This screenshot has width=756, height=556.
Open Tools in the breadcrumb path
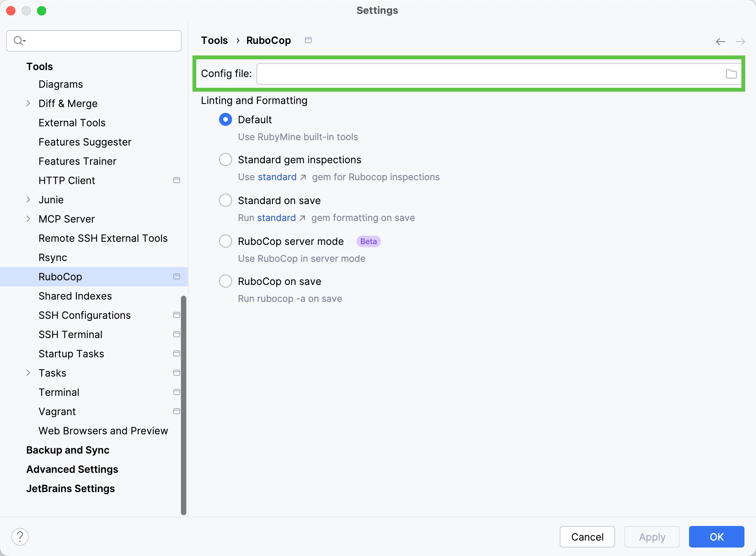coord(214,40)
